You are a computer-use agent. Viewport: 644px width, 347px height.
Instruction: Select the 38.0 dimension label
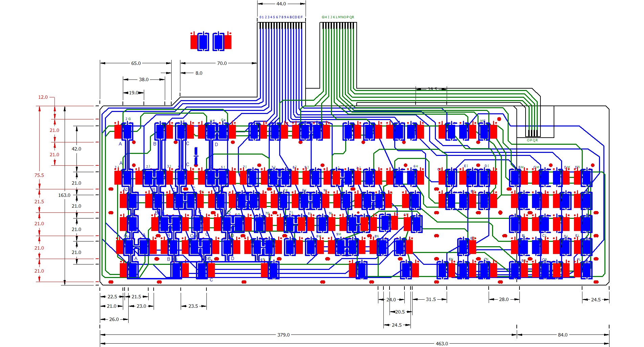coord(143,79)
